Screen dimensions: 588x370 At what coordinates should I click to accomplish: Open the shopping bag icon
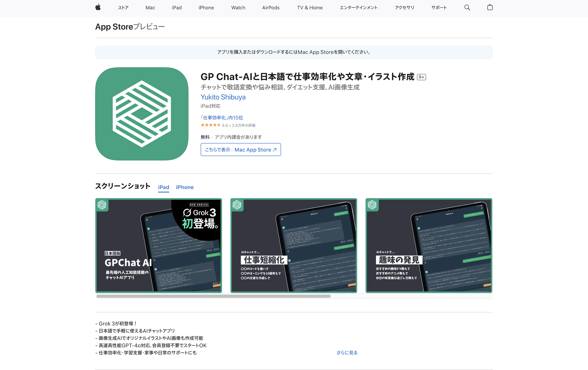[x=490, y=7]
